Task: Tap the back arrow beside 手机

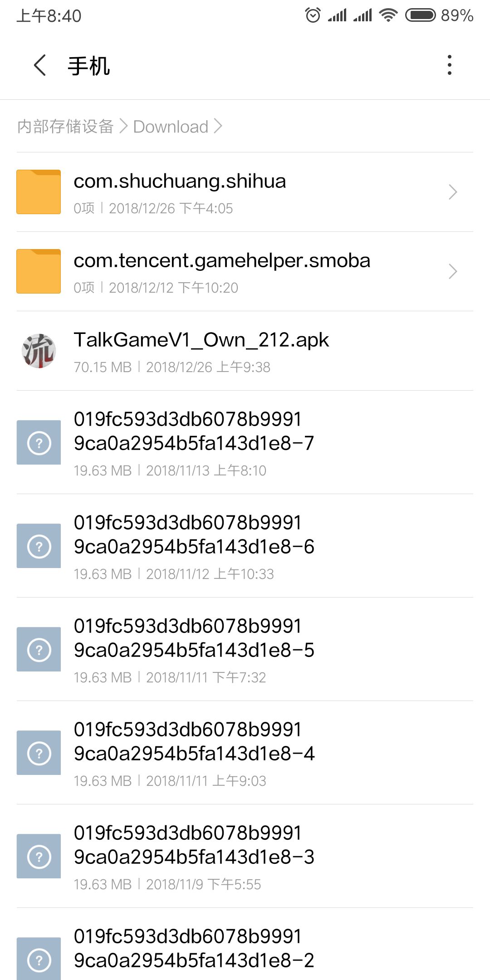Action: [x=40, y=65]
